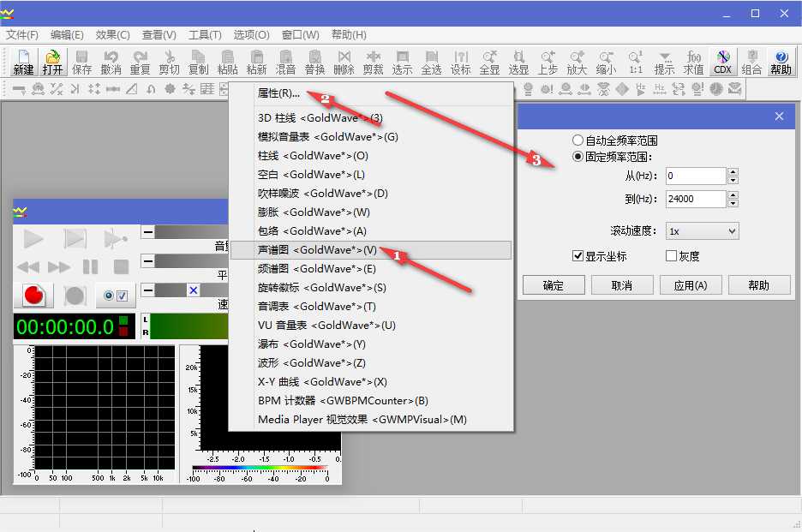Viewport: 802px width, 532px height.
Task: Click the 粘贴 (Paste) toolbar icon
Action: coord(228,62)
